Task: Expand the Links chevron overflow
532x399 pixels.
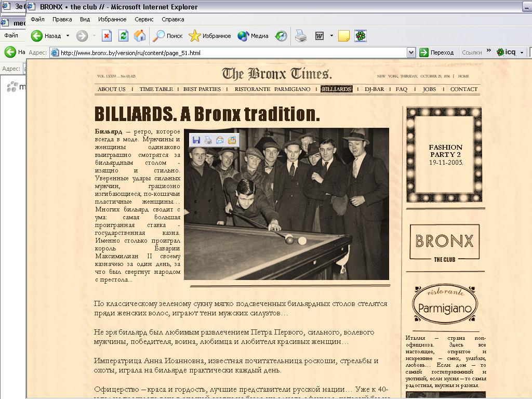Action: 488,50
